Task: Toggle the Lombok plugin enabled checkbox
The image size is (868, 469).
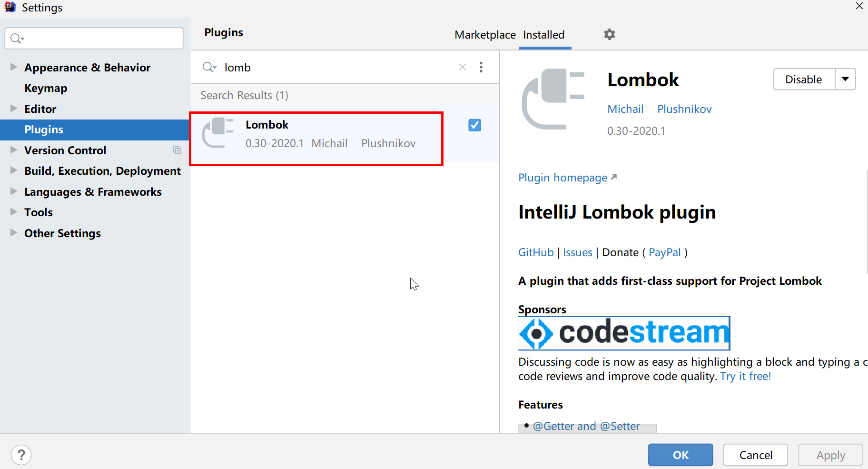Action: (x=474, y=125)
